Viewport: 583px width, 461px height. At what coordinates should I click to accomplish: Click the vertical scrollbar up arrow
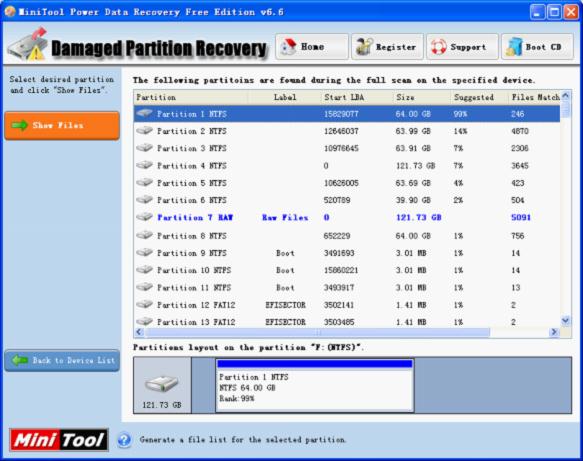(x=566, y=96)
